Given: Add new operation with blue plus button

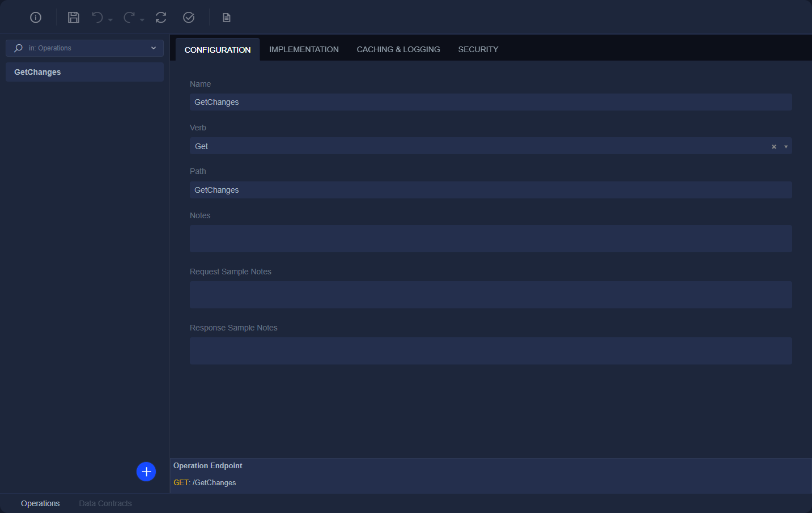Looking at the screenshot, I should pyautogui.click(x=146, y=472).
